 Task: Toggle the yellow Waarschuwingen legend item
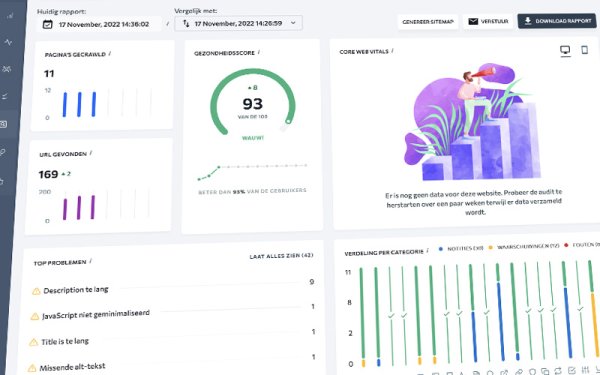click(524, 247)
